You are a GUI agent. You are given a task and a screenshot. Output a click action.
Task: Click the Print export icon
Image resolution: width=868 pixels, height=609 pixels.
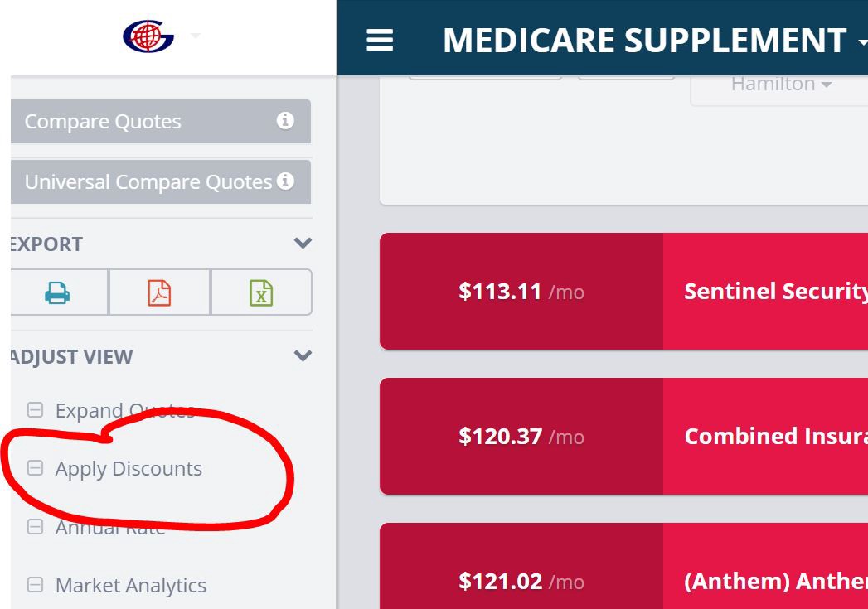[x=57, y=292]
